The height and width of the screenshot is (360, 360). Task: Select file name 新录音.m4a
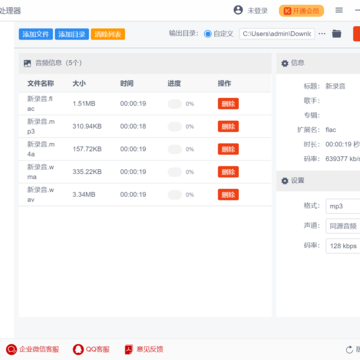point(41,149)
